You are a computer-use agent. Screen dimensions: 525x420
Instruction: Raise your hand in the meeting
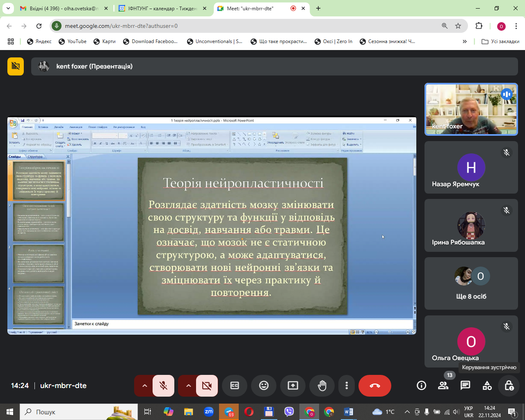coord(322,386)
